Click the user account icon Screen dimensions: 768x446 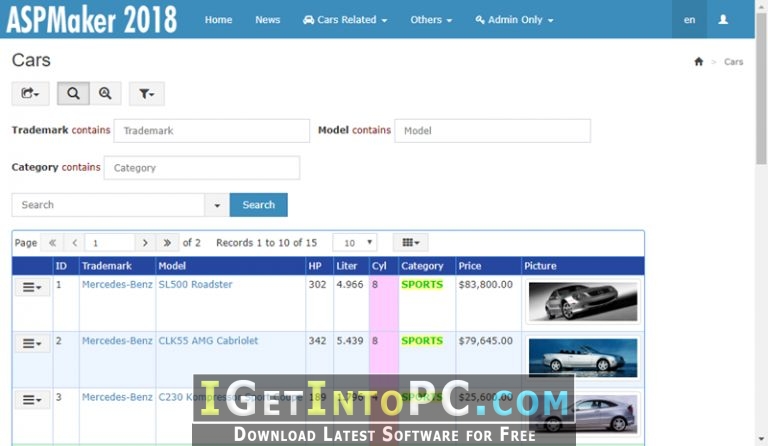[x=723, y=20]
